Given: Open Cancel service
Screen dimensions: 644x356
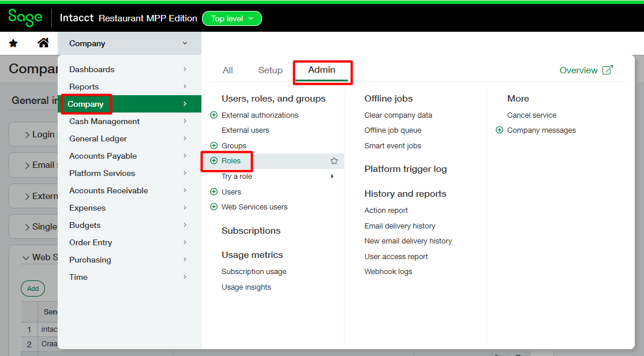Looking at the screenshot, I should pyautogui.click(x=531, y=115).
